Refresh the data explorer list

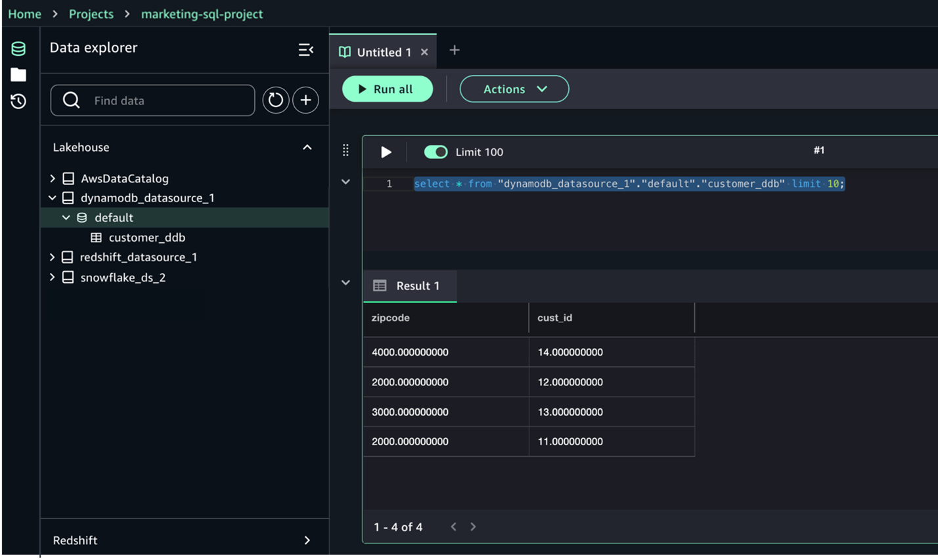pos(276,100)
